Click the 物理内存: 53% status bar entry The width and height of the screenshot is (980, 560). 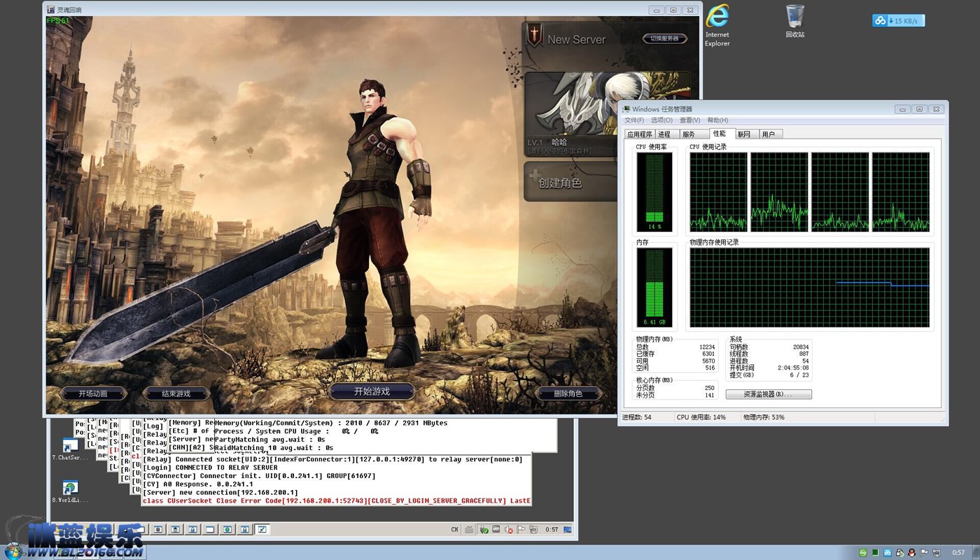point(764,417)
